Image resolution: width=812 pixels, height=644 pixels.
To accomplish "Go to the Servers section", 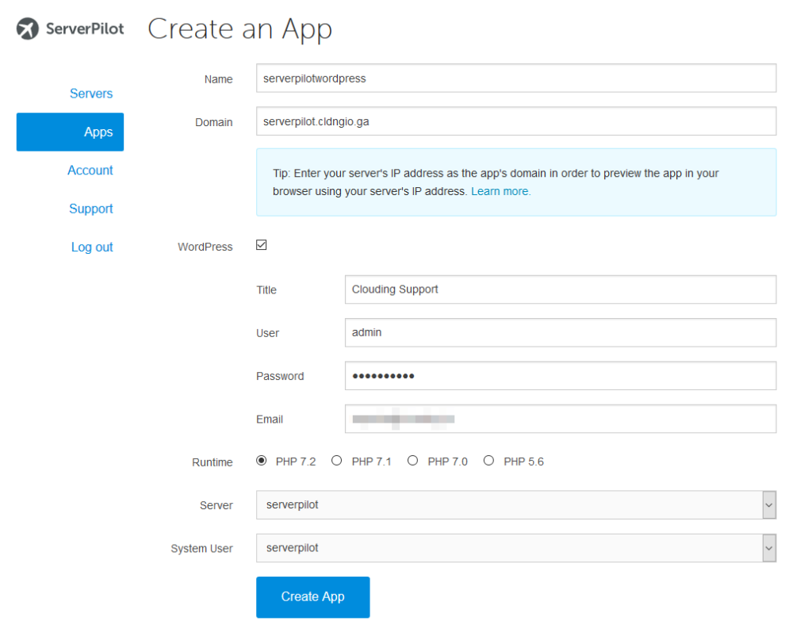I will [x=91, y=94].
